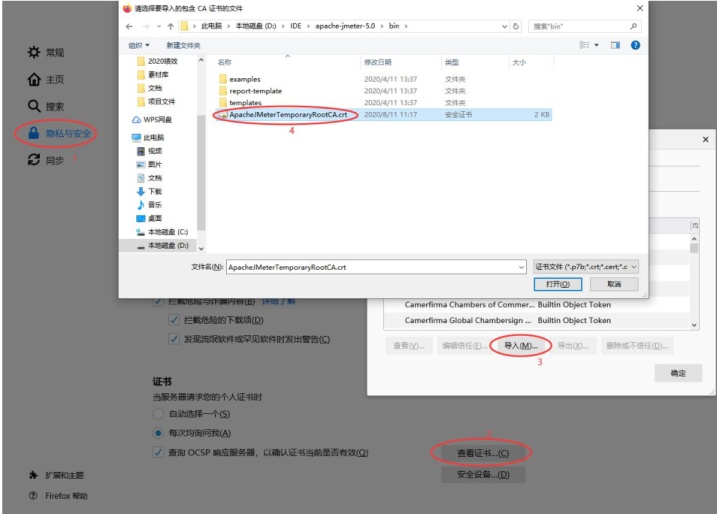Open Sync settings icon in Firefox sidebar
720x517 pixels.
point(34,160)
